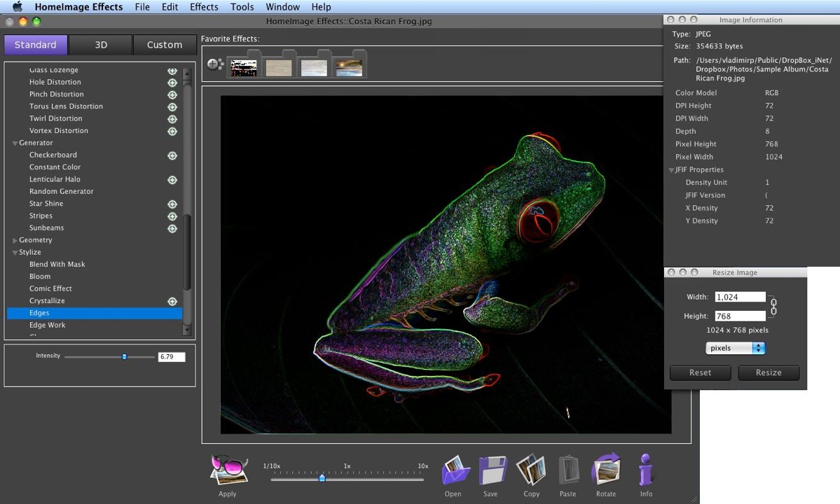
Task: Click the Width input field
Action: click(x=740, y=297)
